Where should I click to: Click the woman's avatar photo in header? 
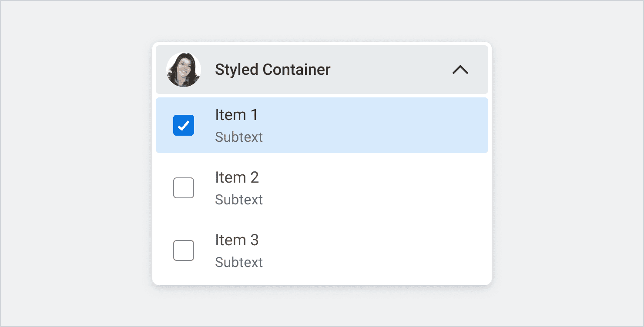click(x=184, y=70)
